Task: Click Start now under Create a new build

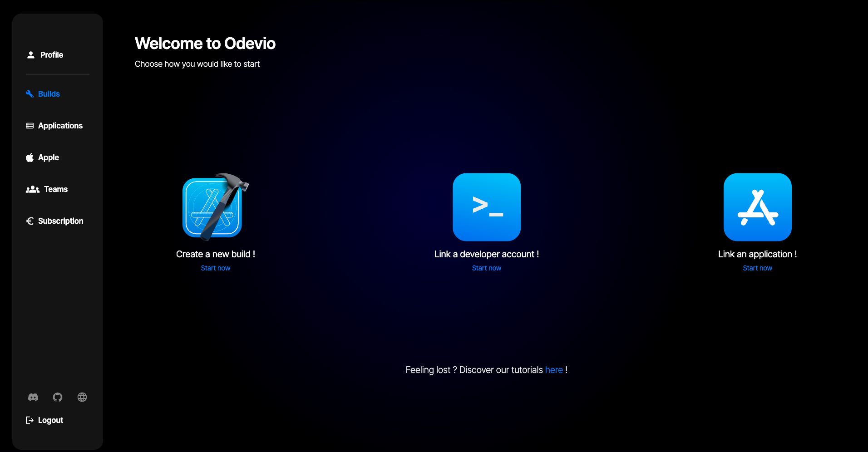Action: 216,268
